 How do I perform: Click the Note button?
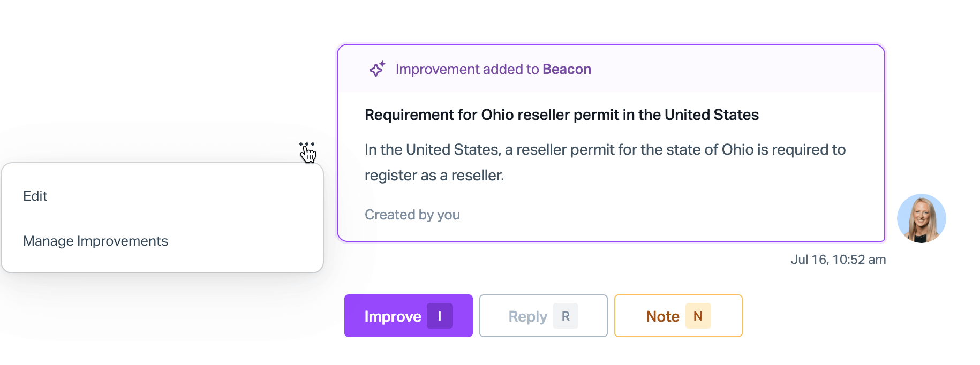pos(679,316)
